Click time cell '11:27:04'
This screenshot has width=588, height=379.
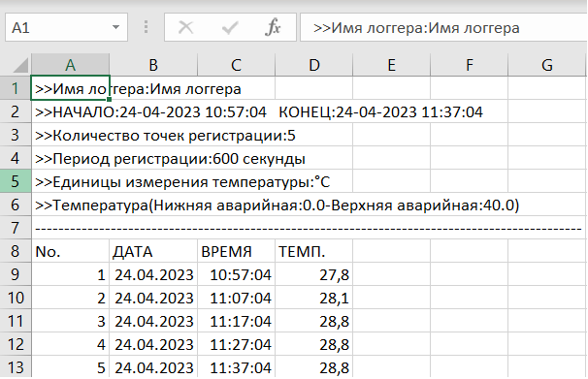tap(236, 344)
